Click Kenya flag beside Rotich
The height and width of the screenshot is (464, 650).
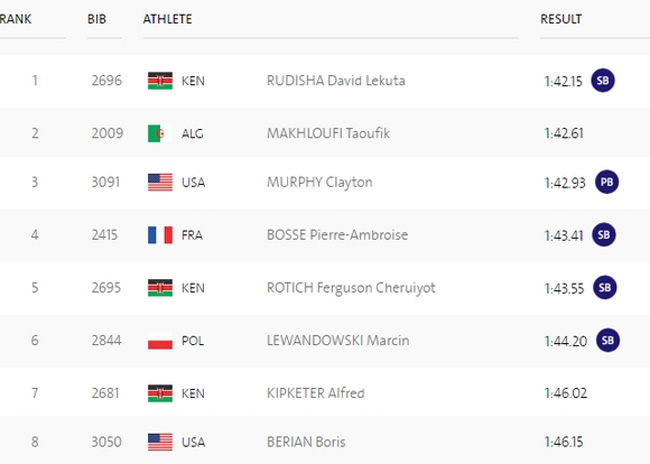click(x=160, y=288)
